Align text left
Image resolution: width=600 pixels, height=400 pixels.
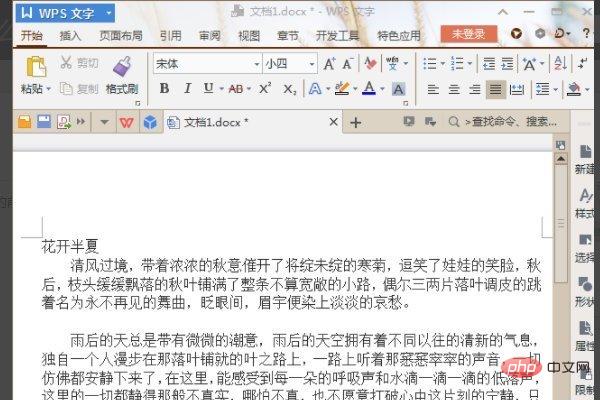click(433, 90)
